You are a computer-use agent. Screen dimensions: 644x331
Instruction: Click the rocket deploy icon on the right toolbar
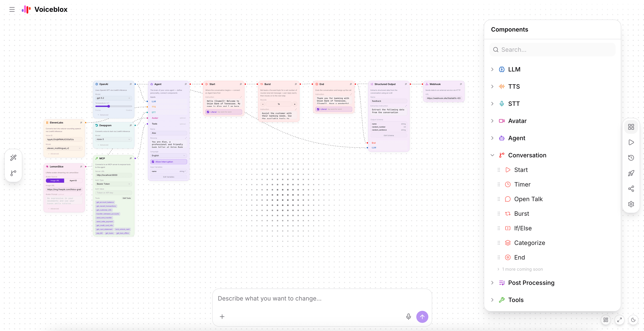[631, 173]
